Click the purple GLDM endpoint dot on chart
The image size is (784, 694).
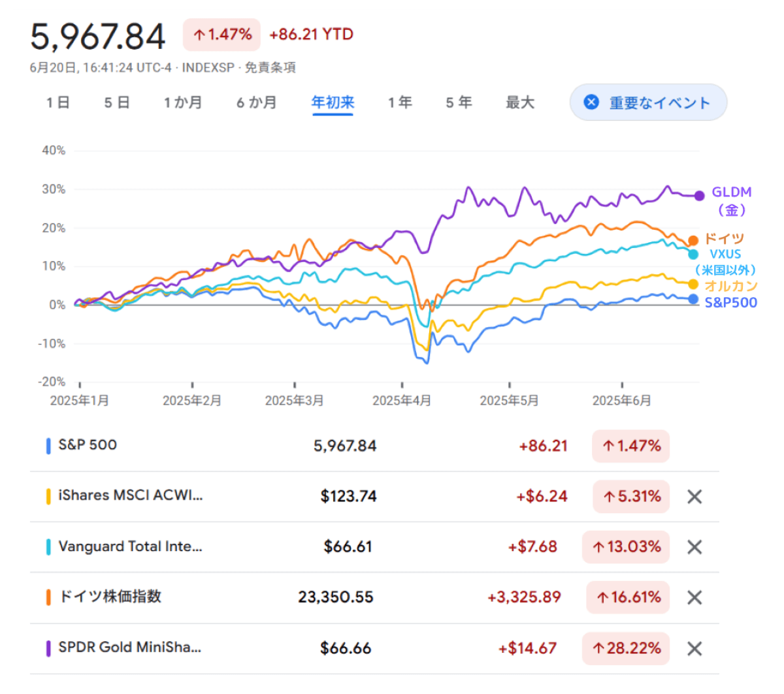[699, 195]
